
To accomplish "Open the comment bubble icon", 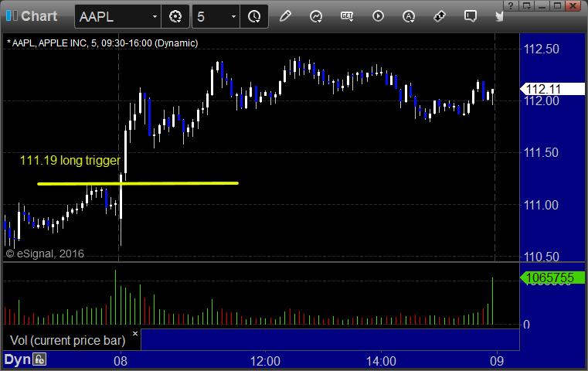I will point(471,16).
